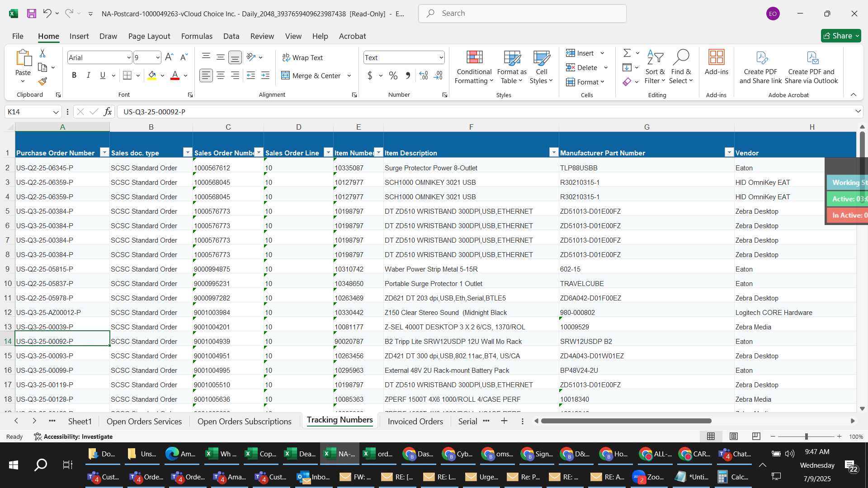The image size is (868, 488).
Task: Open the File menu
Action: point(18,36)
